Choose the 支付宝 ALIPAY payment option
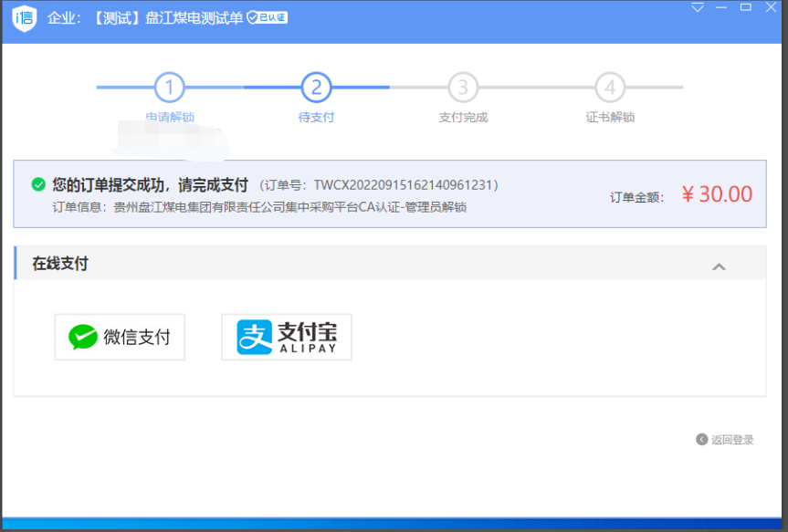 (x=287, y=337)
